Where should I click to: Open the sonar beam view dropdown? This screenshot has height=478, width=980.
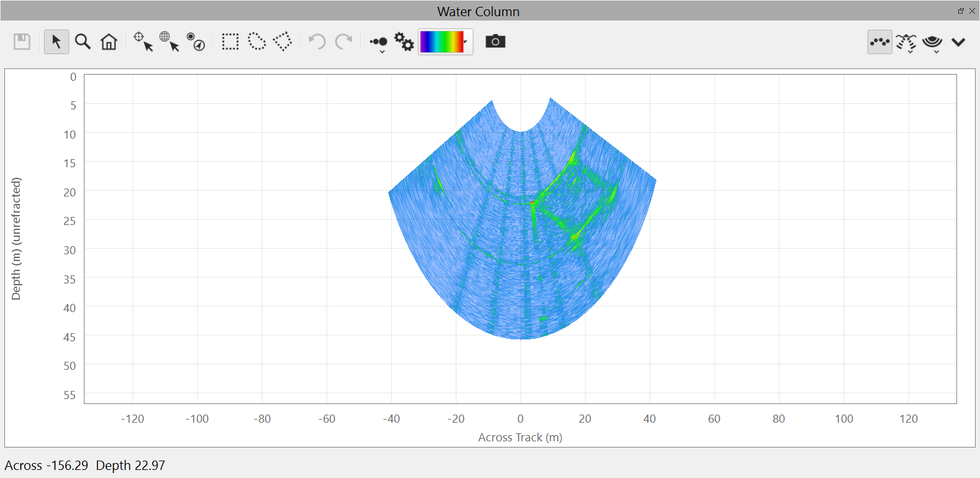[x=906, y=43]
